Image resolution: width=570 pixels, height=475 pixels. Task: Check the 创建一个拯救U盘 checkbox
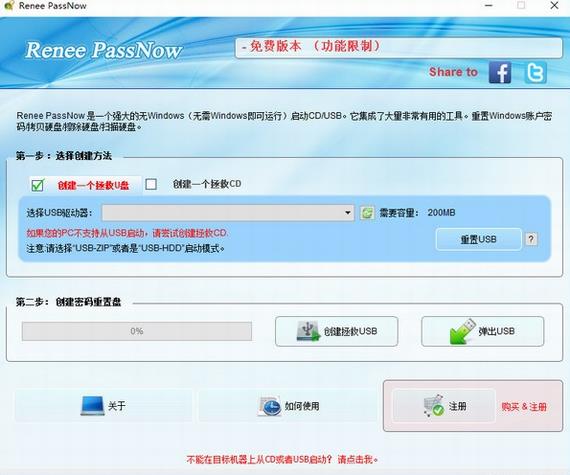[37, 185]
